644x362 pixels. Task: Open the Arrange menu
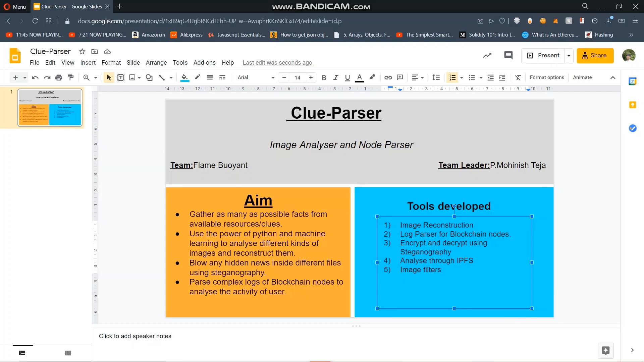156,63
